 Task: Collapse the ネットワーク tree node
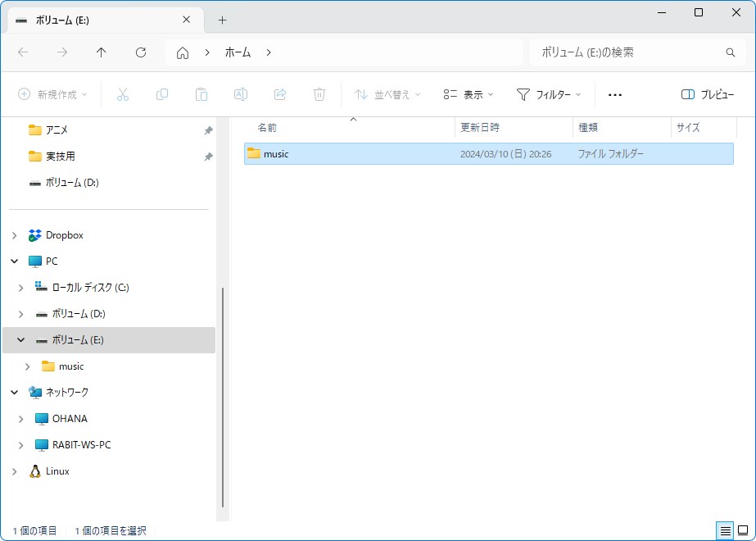[x=14, y=393]
